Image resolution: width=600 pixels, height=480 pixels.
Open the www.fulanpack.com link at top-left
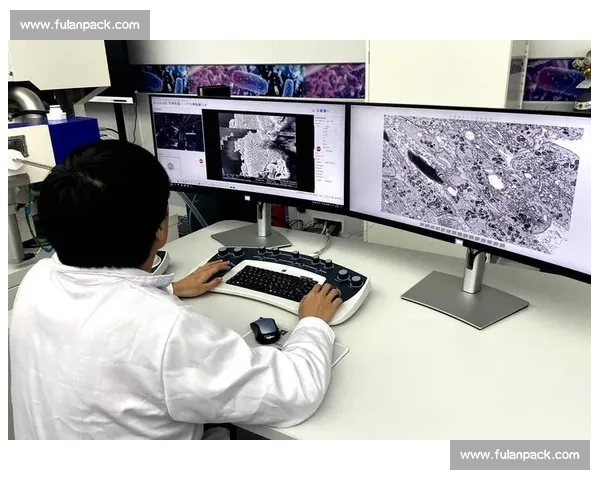pos(80,24)
